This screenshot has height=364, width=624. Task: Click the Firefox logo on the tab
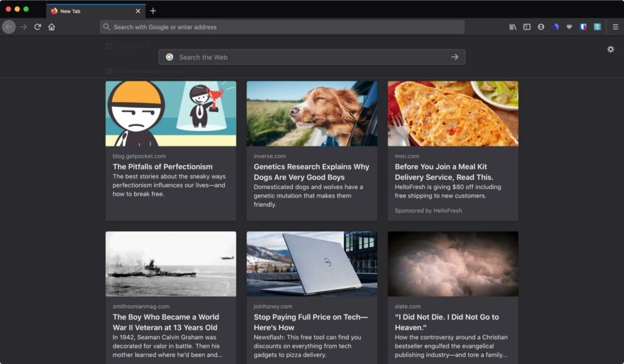(x=54, y=11)
